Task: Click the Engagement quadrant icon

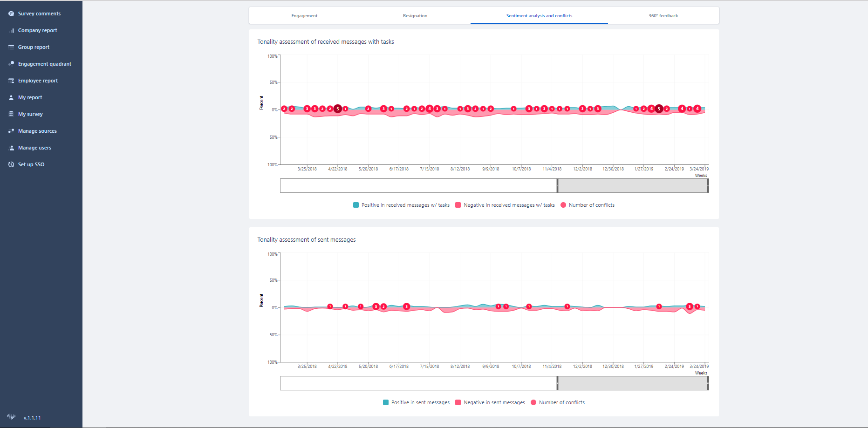Action: [11, 64]
